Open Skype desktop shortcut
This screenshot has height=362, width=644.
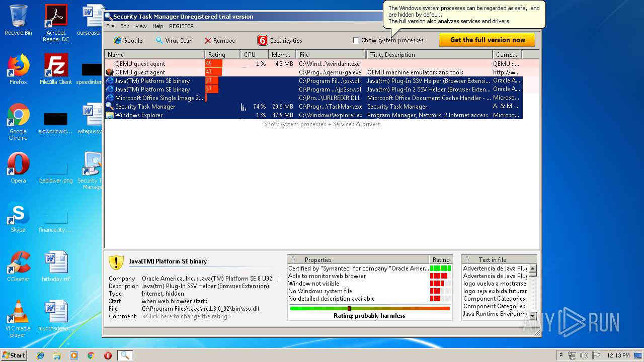tap(18, 217)
